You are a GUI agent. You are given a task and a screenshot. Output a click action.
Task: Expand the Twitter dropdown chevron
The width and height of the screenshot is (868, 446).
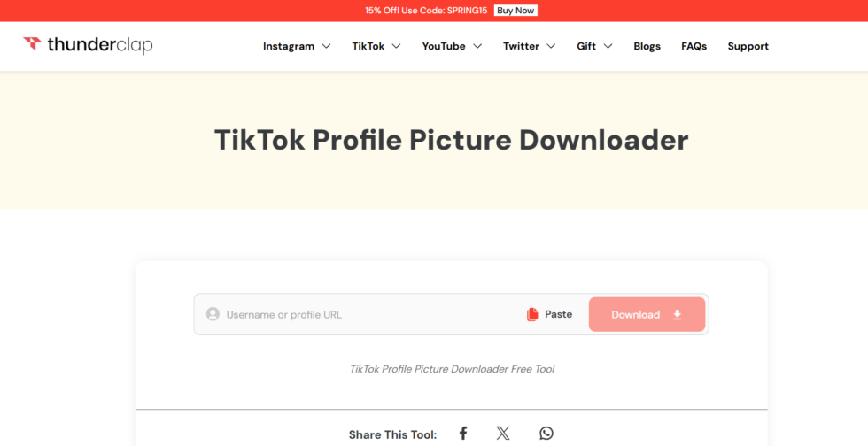tap(551, 46)
